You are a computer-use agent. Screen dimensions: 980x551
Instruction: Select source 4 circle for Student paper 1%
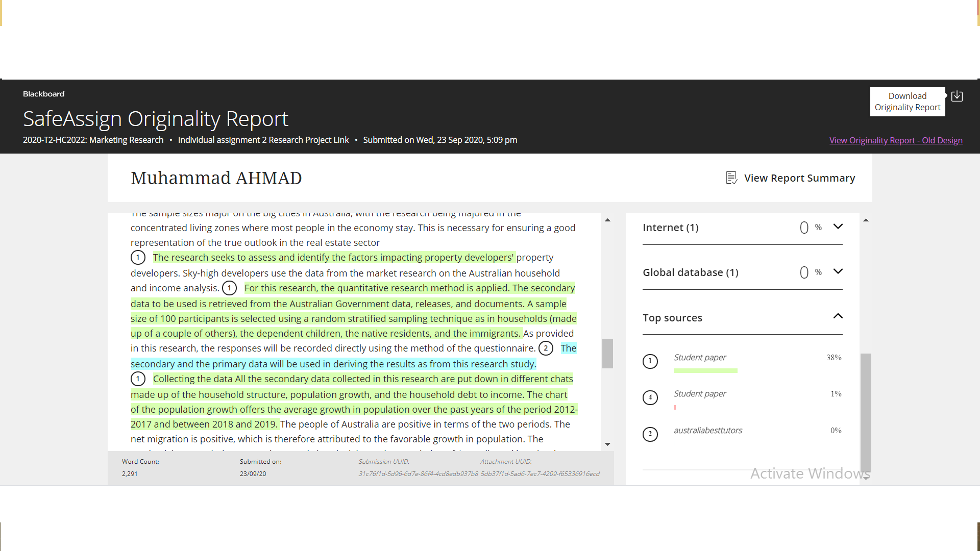click(650, 397)
